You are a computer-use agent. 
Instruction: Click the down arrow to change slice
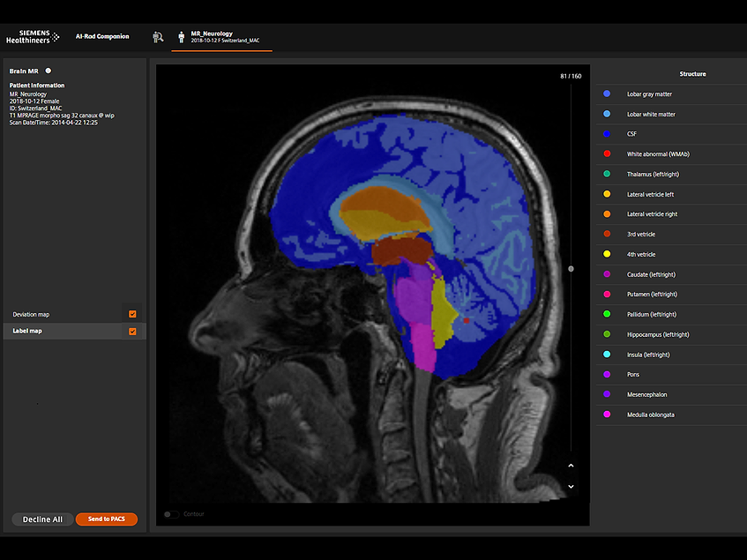[x=571, y=485]
